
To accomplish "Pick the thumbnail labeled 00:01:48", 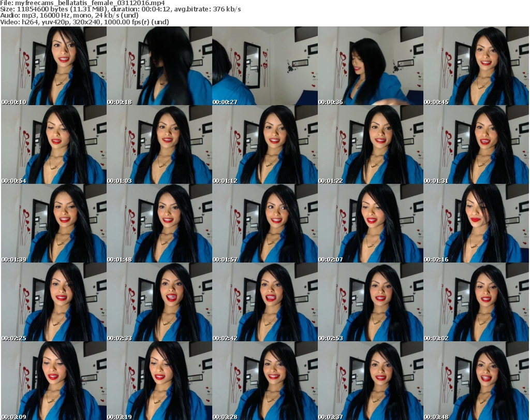I will [159, 223].
